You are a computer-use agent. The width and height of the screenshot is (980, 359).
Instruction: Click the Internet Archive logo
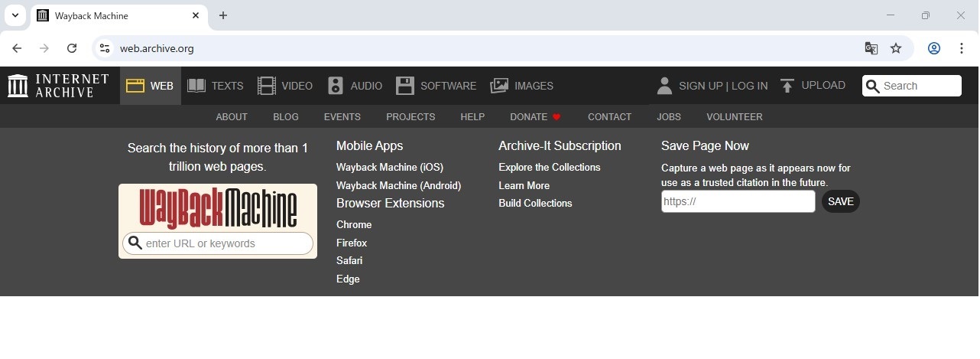58,86
